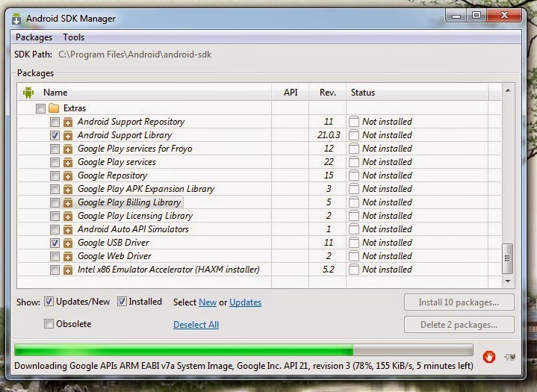Click the scrollbar down arrow

pos(508,281)
